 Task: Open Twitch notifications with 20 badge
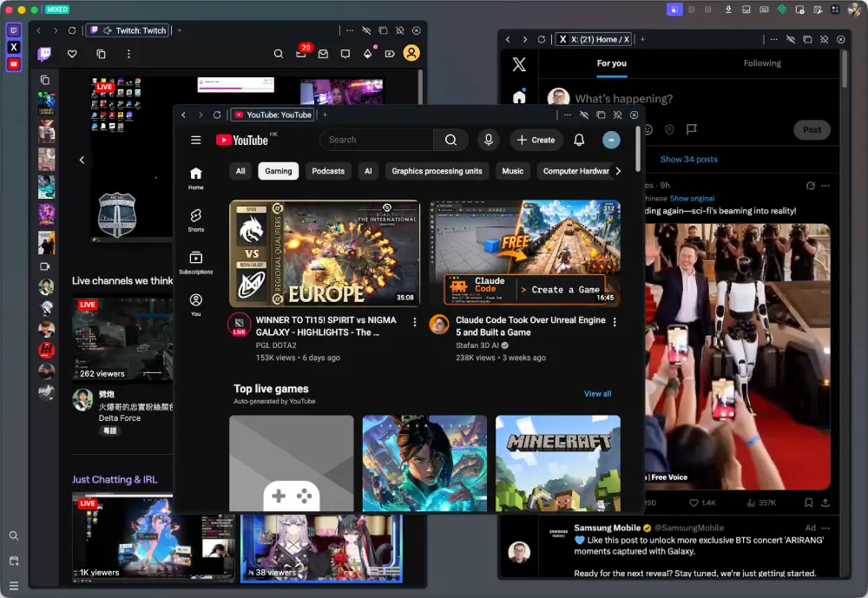(302, 53)
